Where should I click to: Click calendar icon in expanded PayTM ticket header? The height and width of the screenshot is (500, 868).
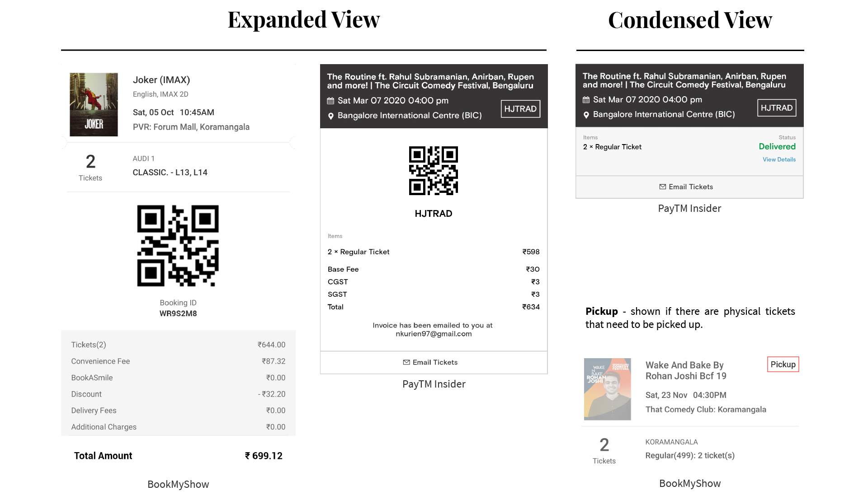[x=330, y=101]
